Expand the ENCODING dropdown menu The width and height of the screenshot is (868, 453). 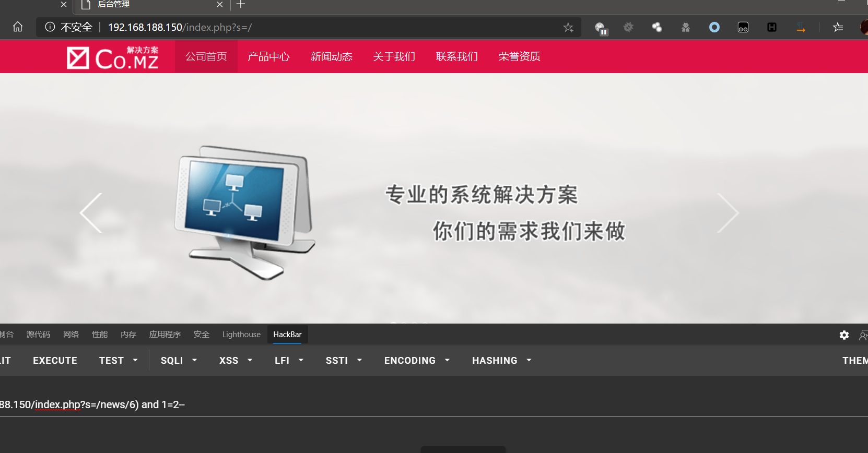click(x=417, y=361)
